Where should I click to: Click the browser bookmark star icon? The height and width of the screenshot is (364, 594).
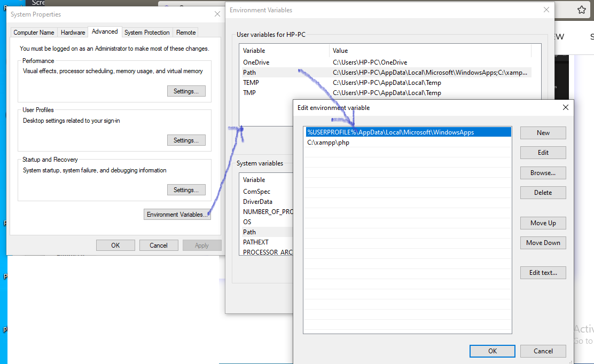click(582, 10)
